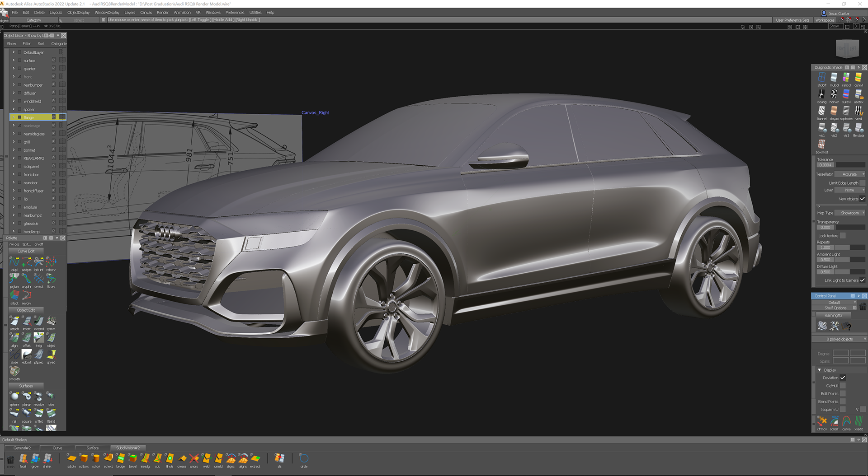The image size is (868, 476).
Task: Disable Link Light to Camera
Action: point(862,280)
